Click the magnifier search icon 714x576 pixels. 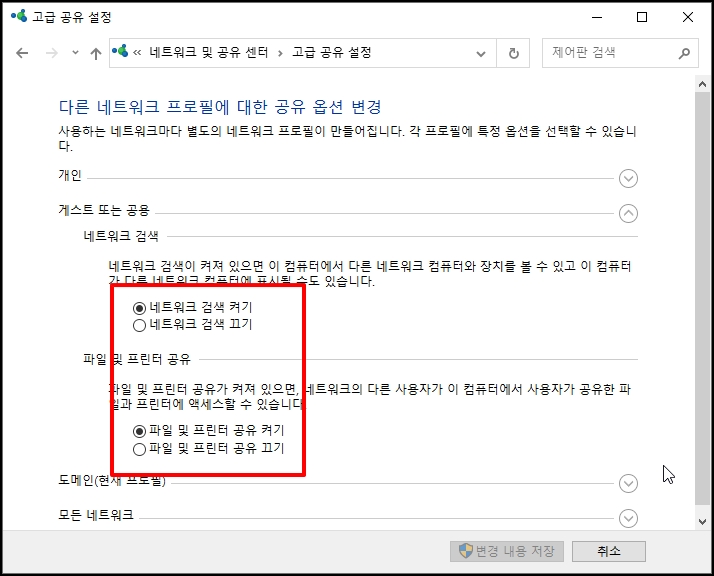[x=684, y=53]
